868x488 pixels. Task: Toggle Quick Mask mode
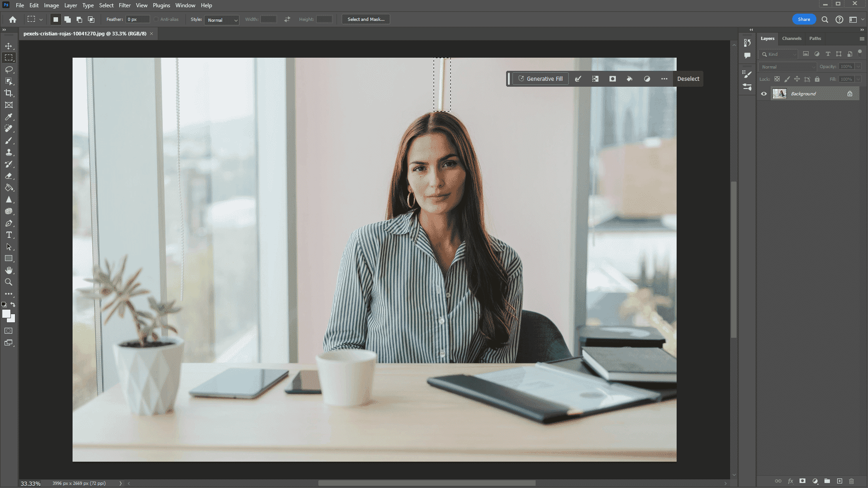click(x=9, y=331)
